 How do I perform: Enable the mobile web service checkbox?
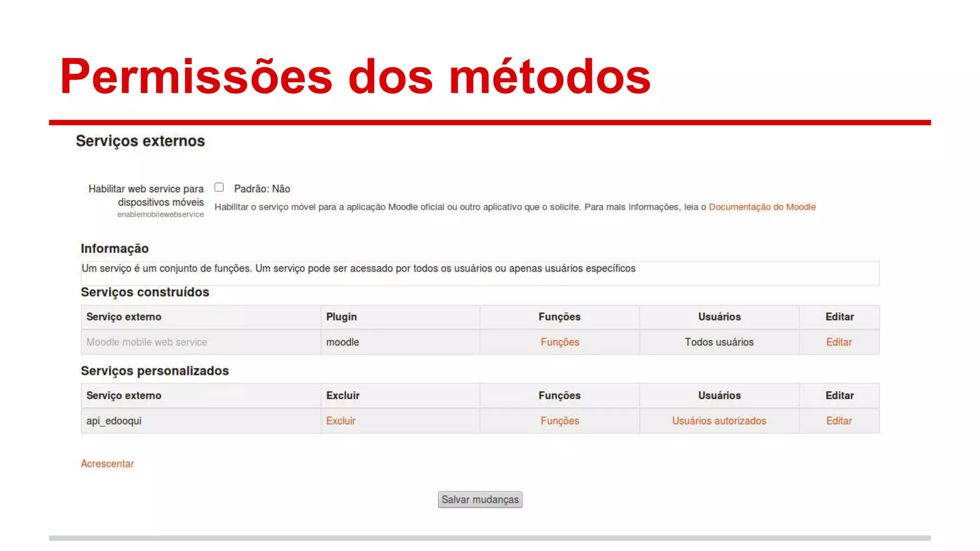[219, 187]
